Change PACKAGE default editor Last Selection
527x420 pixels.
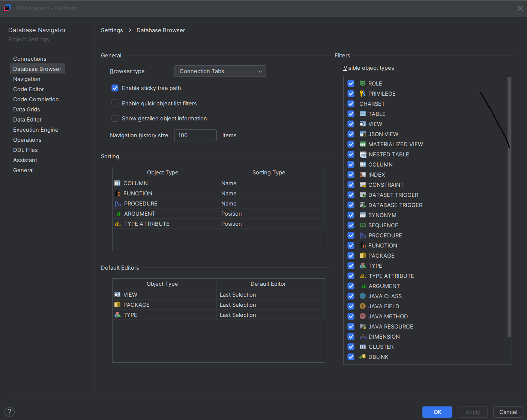[270, 305]
